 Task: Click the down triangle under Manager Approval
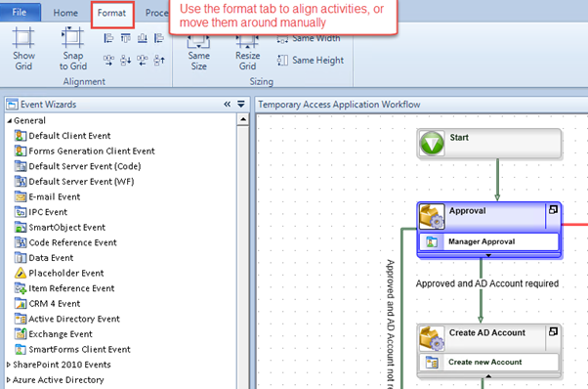(x=488, y=255)
